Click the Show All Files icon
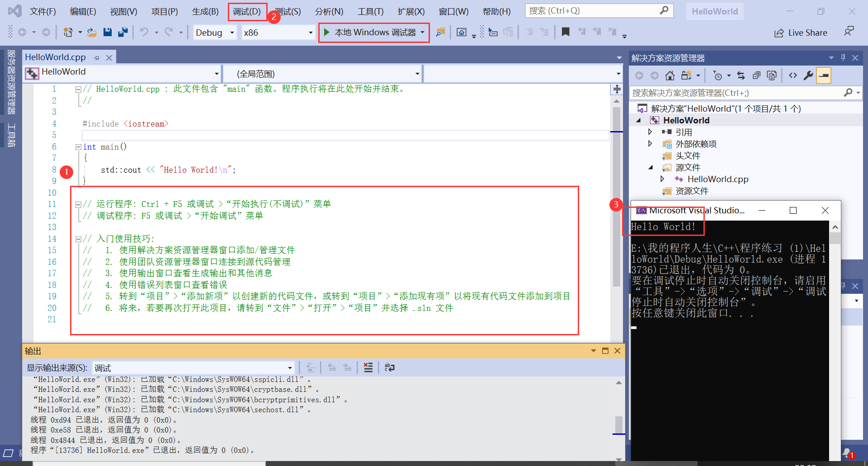 coord(772,75)
